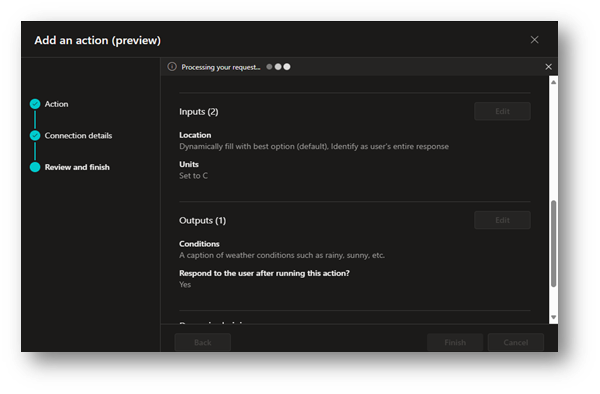Click the Units input label
Viewport: 600px width, 394px height.
click(x=189, y=164)
